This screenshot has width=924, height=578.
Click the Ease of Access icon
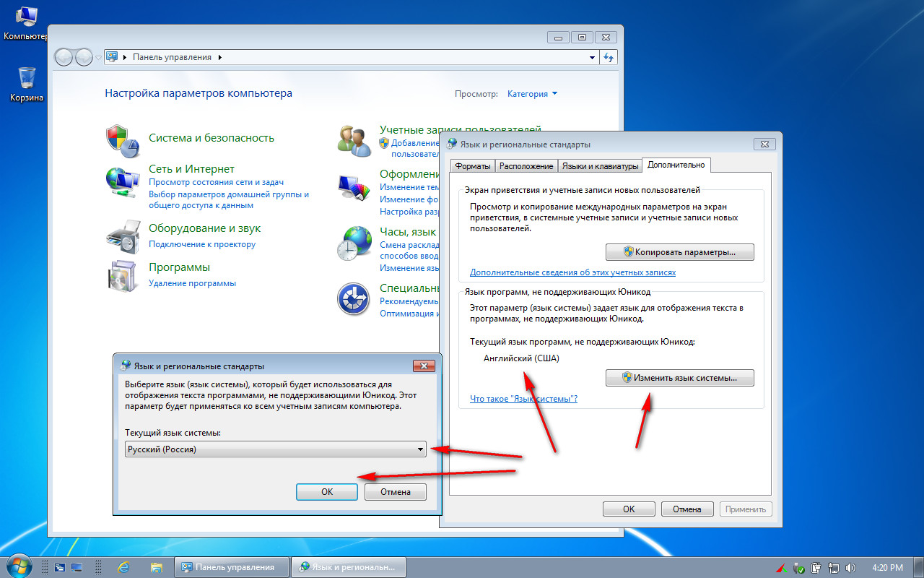(x=354, y=298)
